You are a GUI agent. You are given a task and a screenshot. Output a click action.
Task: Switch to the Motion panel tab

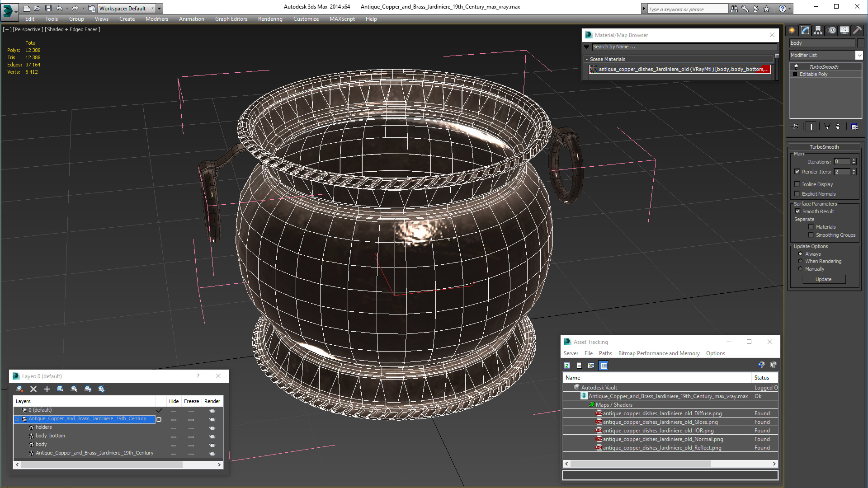point(831,30)
